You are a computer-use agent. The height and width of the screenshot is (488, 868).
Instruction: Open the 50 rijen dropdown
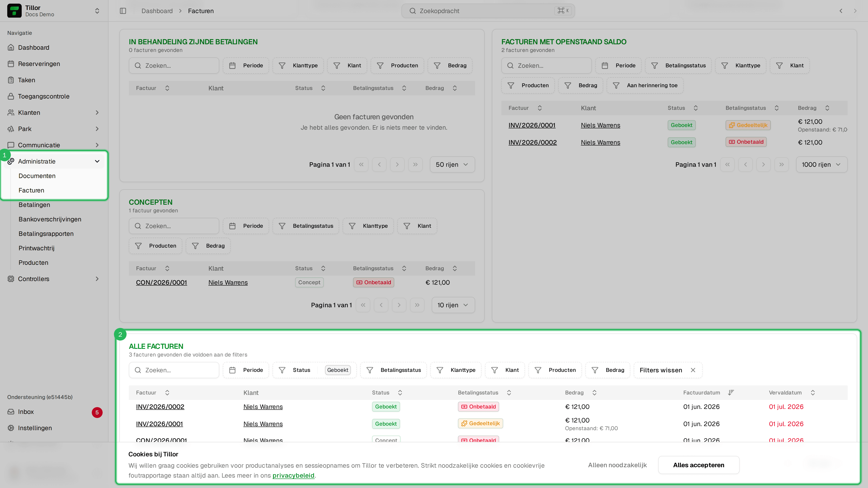click(452, 164)
